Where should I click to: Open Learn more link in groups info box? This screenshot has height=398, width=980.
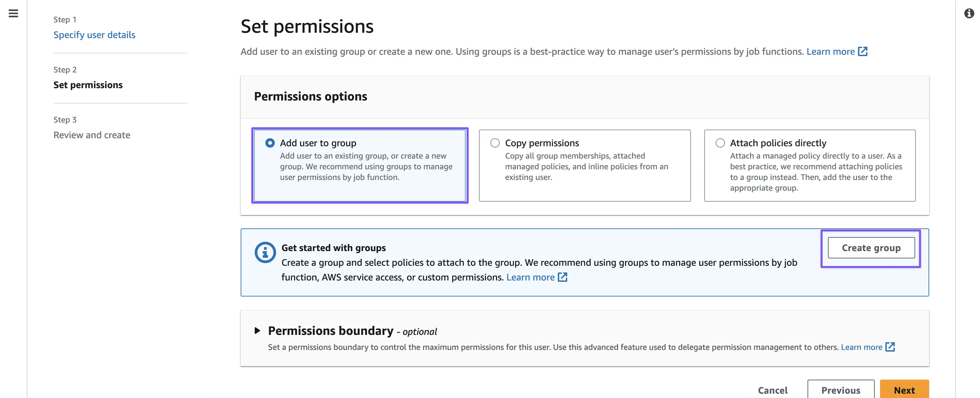coord(530,277)
